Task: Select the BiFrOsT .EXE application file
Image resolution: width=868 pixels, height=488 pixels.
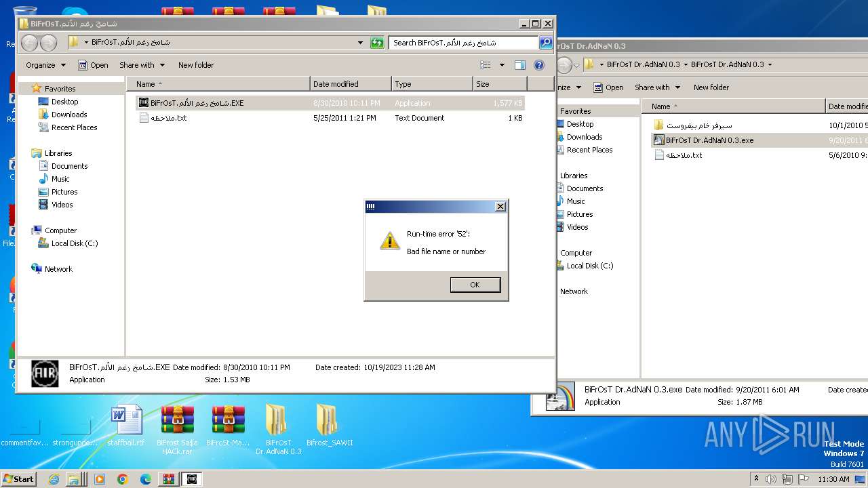Action: point(330,103)
